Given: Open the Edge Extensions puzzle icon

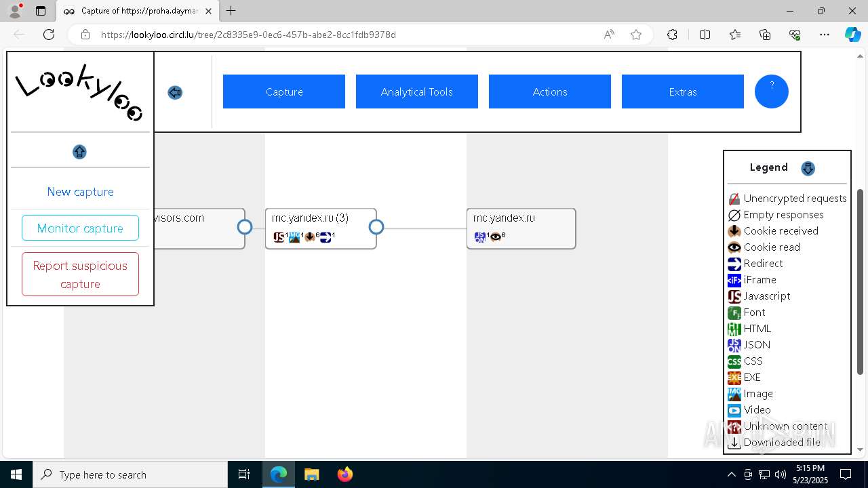Looking at the screenshot, I should point(672,35).
